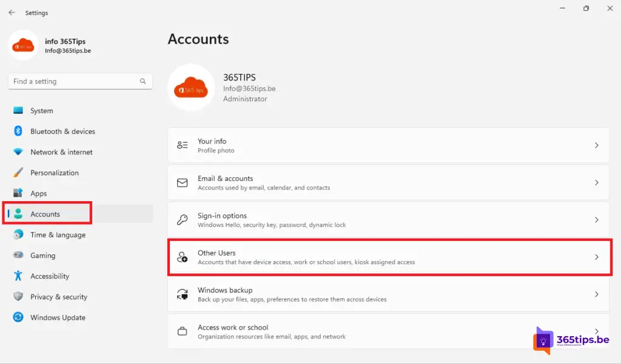Click the 365TIPS profile picture
This screenshot has width=621, height=364.
click(191, 88)
